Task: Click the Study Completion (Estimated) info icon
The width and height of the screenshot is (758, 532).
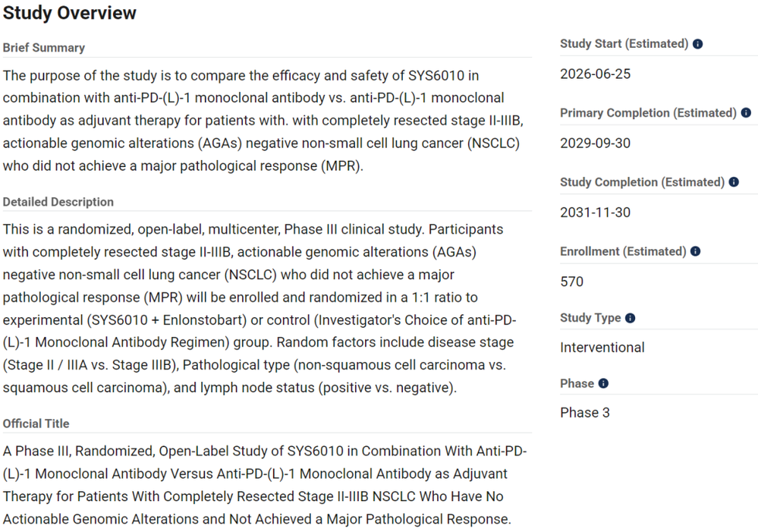Action: pos(734,182)
